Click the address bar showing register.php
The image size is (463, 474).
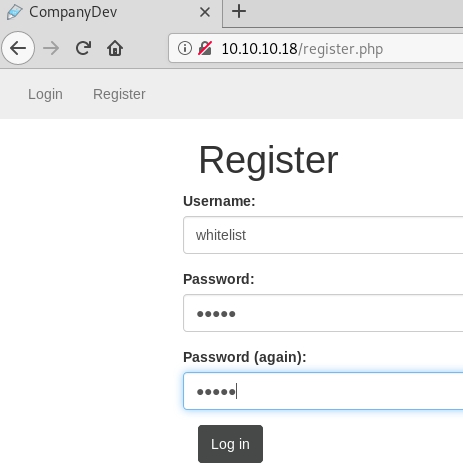pos(316,48)
